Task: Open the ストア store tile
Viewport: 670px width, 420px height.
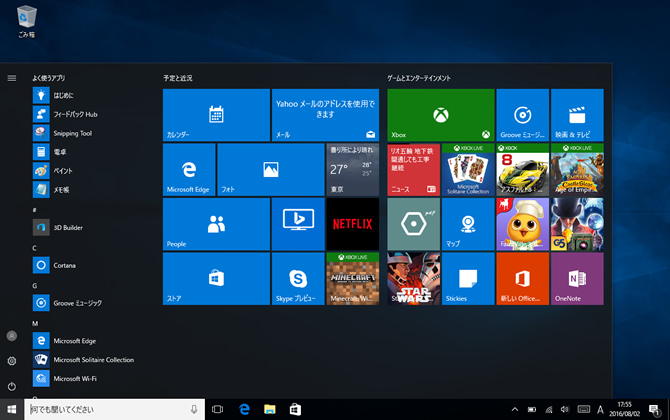Action: pos(216,278)
